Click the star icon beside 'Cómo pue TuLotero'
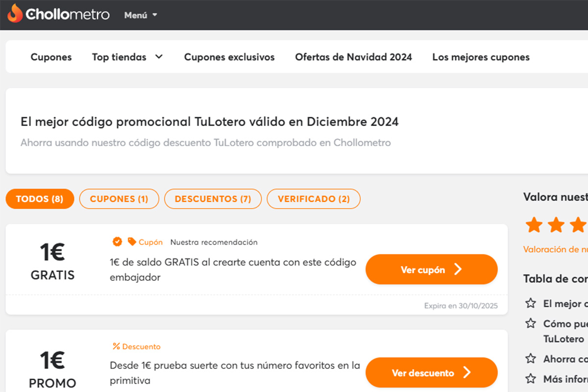This screenshot has width=588, height=392. click(531, 323)
